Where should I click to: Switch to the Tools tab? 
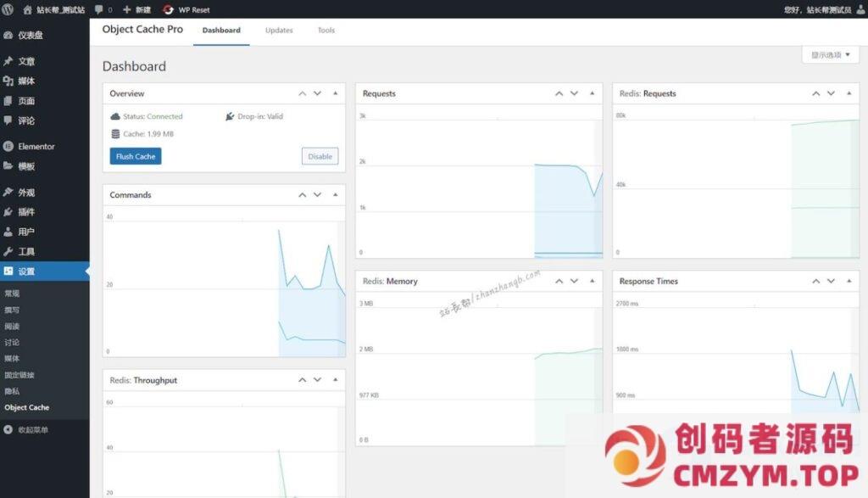click(326, 31)
